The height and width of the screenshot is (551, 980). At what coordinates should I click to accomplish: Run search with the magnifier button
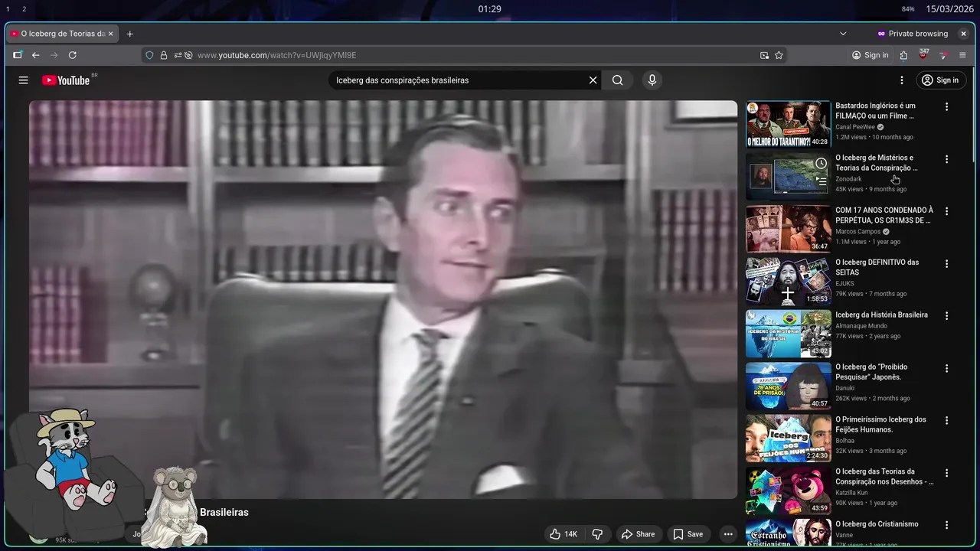pyautogui.click(x=618, y=80)
